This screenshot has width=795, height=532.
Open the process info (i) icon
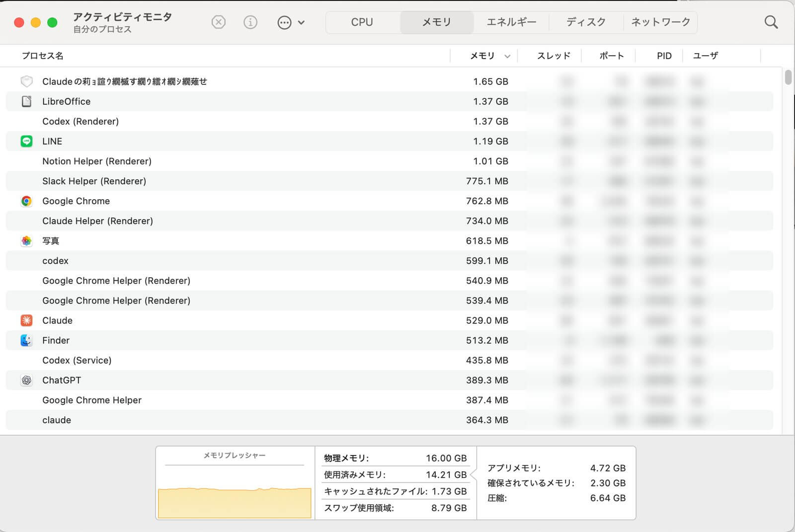click(250, 22)
